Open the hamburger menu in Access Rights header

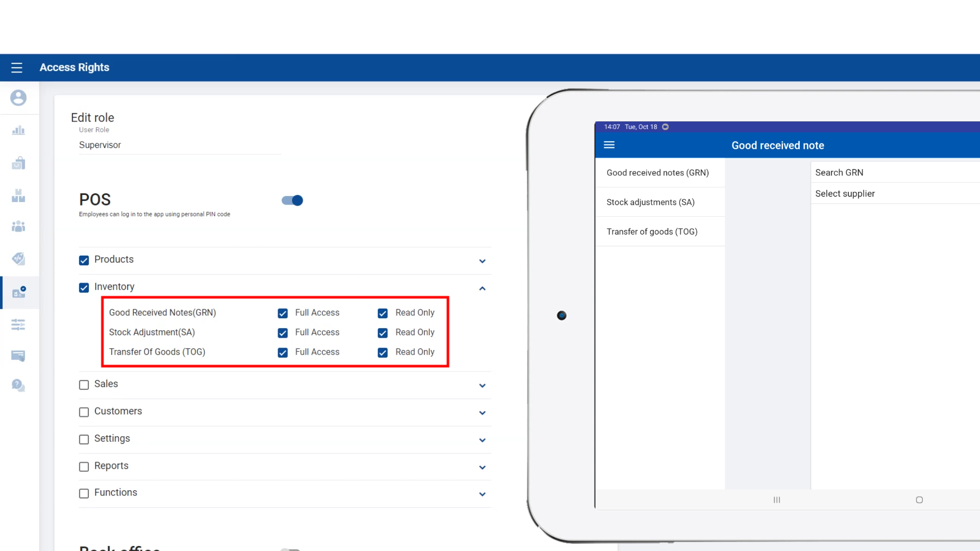click(17, 67)
